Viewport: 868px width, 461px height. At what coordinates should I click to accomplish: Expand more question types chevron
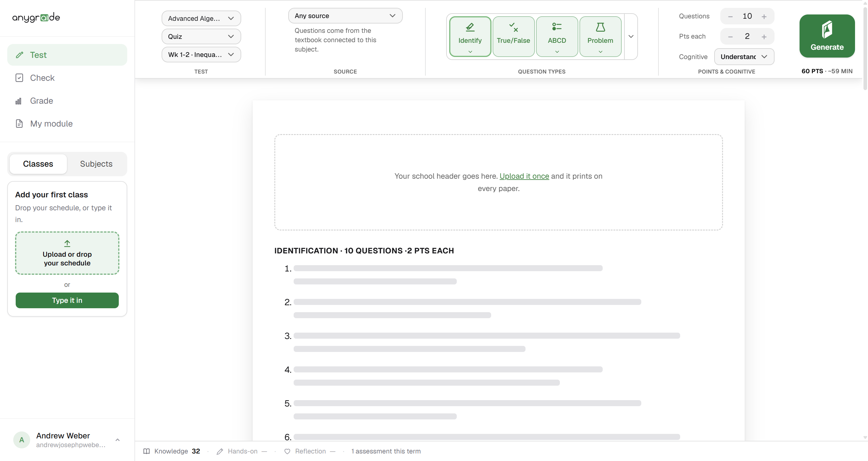[631, 36]
